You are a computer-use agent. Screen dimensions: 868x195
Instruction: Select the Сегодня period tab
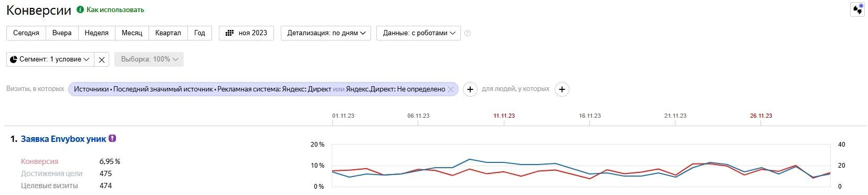click(x=26, y=33)
